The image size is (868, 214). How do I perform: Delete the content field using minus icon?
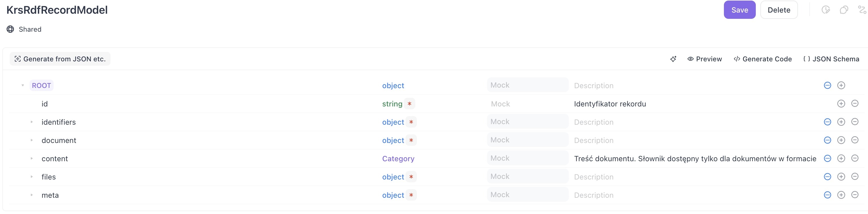pyautogui.click(x=855, y=158)
